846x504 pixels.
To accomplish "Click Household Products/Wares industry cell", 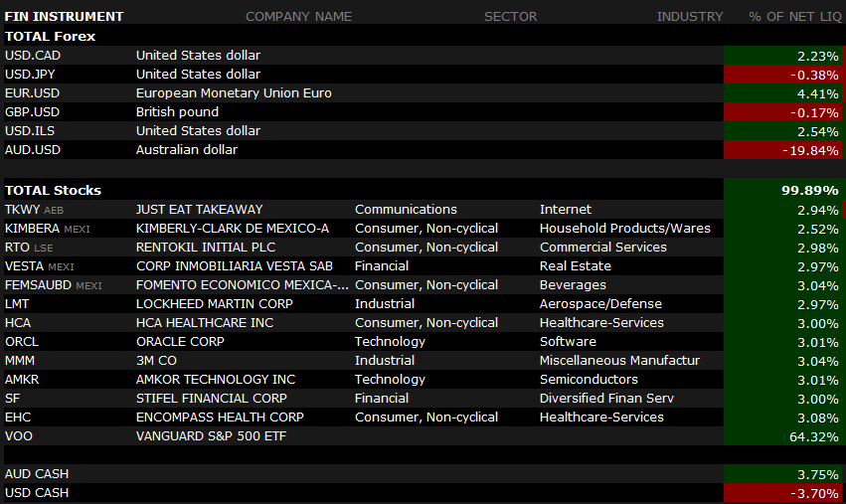I will tap(624, 229).
